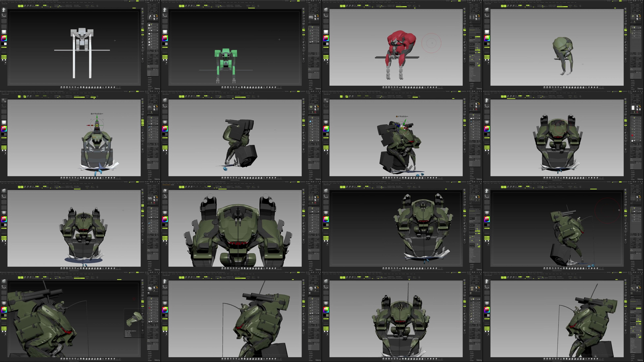Click MergeDown button in white blockout mech screenshot

150,68
